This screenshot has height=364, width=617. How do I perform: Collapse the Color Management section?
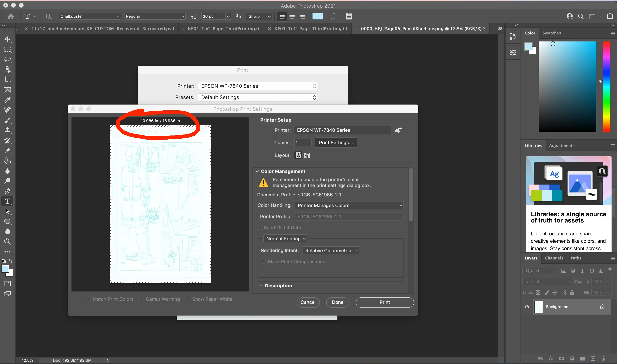click(x=257, y=171)
